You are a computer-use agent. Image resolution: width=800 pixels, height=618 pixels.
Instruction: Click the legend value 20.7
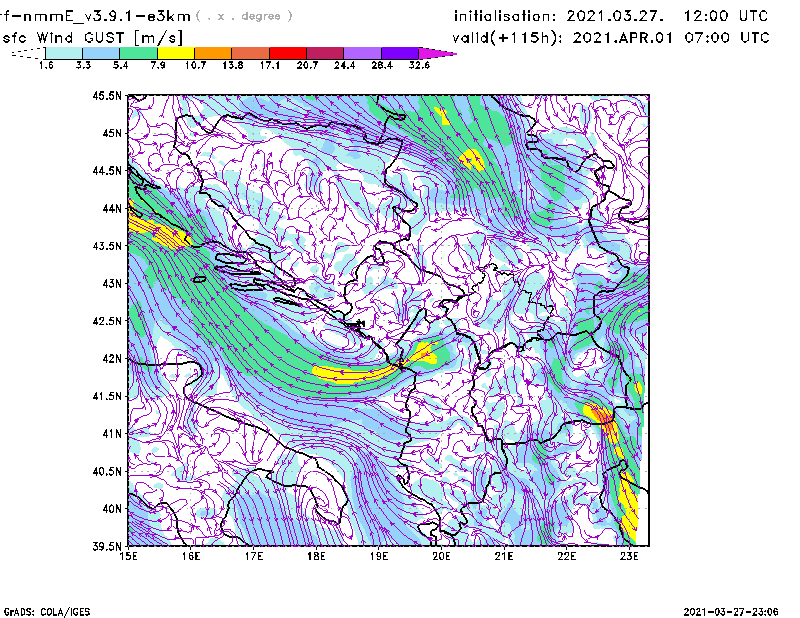(x=307, y=65)
